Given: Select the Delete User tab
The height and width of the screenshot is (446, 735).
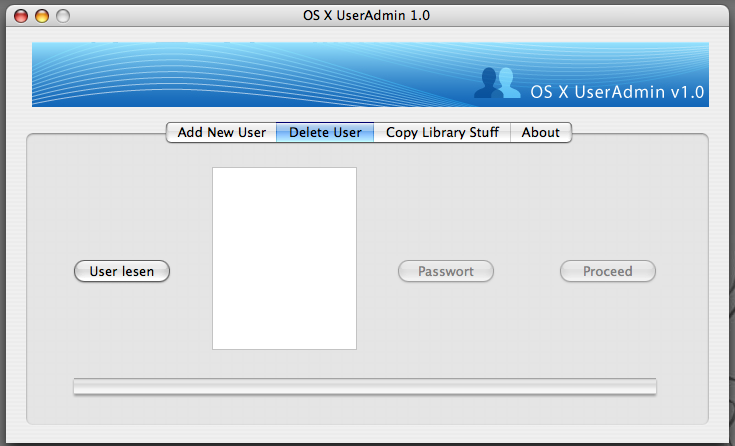Looking at the screenshot, I should tap(325, 132).
